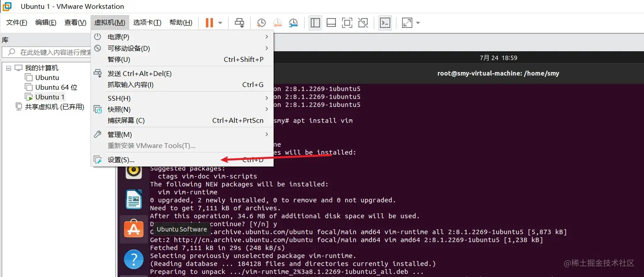This screenshot has width=644, height=277.
Task: Collapse the 我的计算机 tree node
Action: tap(8, 68)
